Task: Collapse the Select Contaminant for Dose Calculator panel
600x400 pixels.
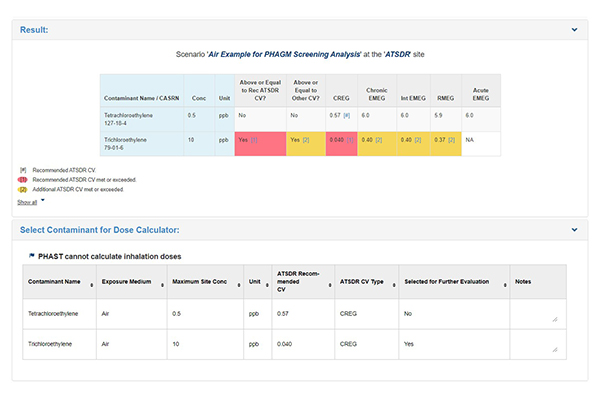Action: pyautogui.click(x=574, y=231)
